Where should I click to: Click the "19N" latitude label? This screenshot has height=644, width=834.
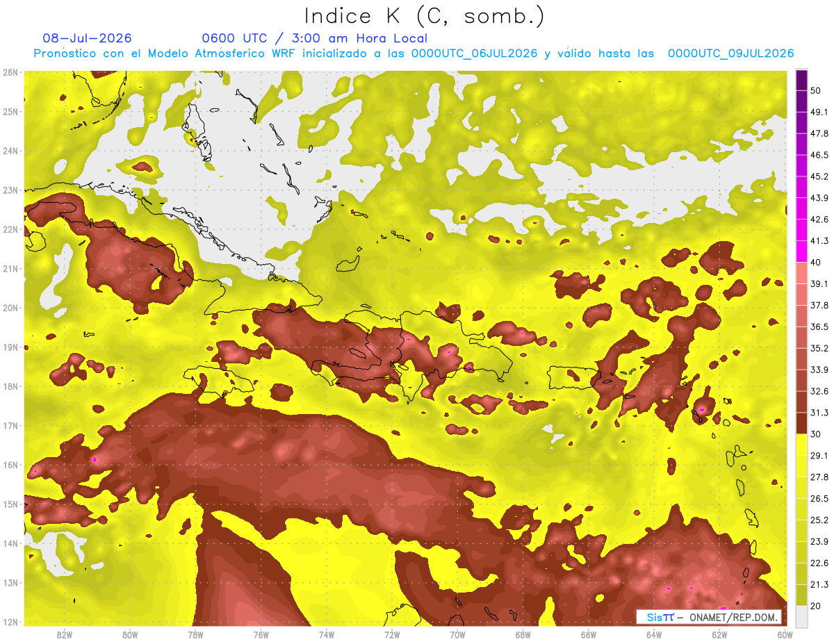10,347
